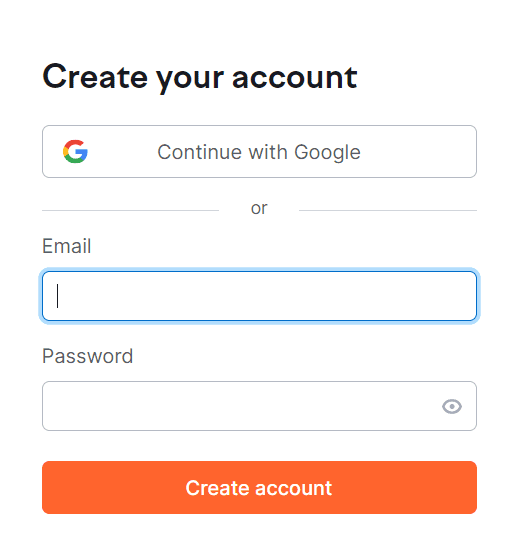Select the text "Continue with Google"

259,152
